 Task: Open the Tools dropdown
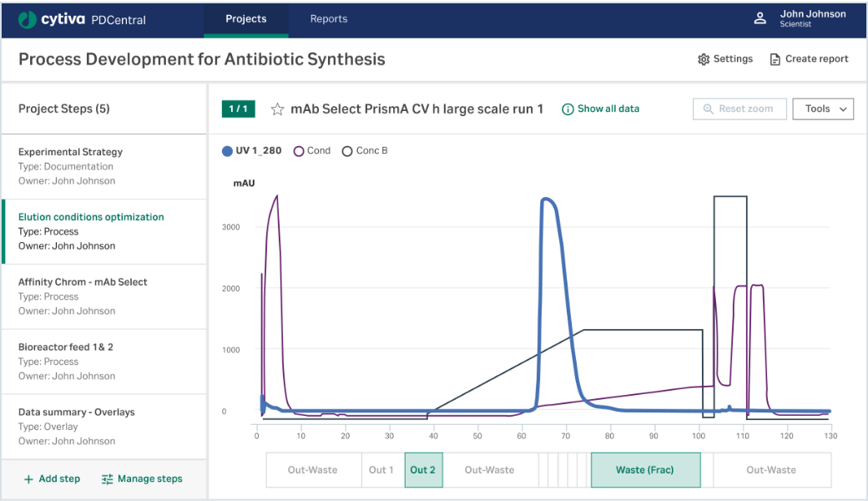click(823, 109)
